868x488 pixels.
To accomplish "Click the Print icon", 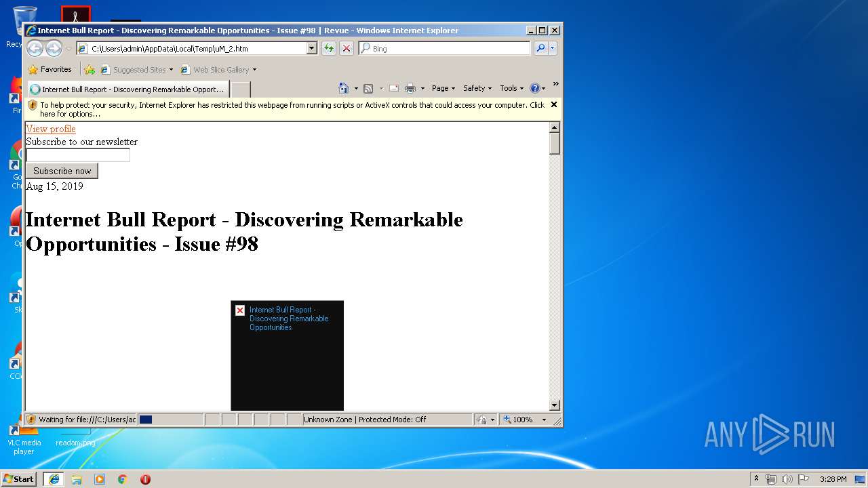I will 410,88.
